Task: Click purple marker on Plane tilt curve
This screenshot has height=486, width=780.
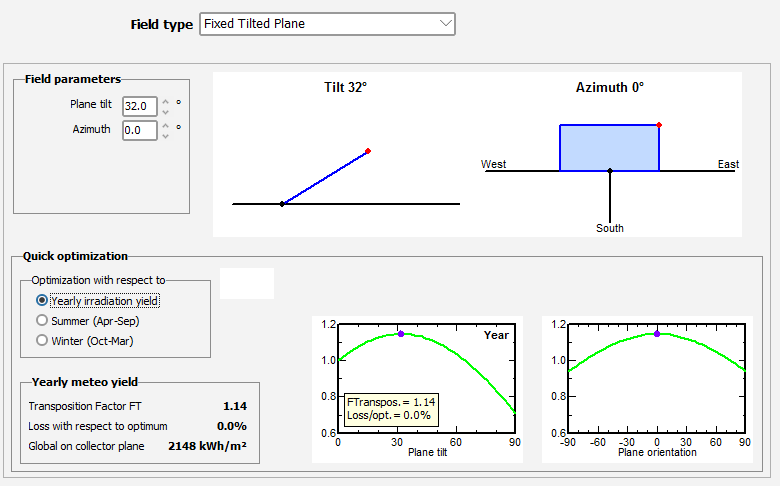Action: [401, 334]
